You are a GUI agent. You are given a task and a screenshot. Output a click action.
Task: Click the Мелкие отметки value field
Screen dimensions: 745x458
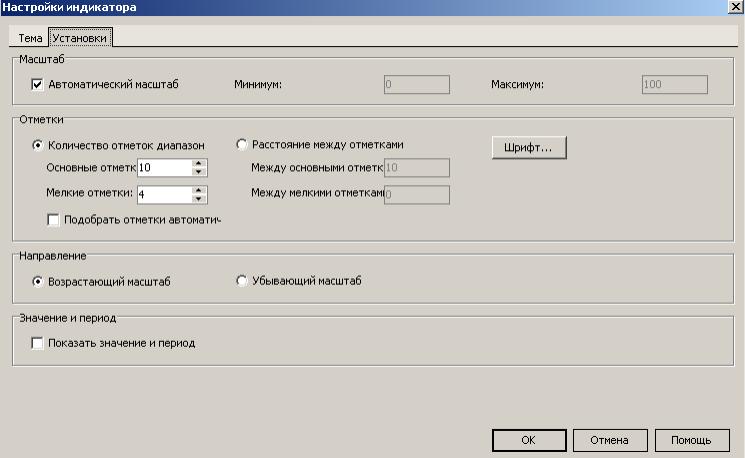(164, 194)
